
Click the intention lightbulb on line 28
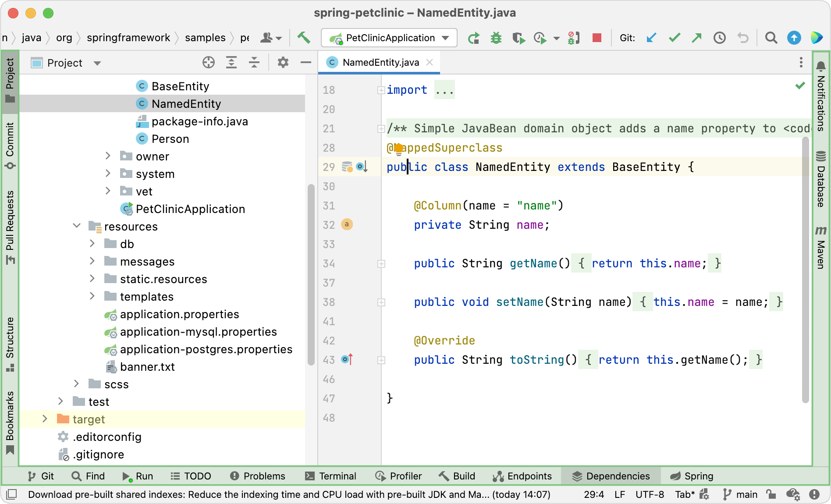coord(398,149)
